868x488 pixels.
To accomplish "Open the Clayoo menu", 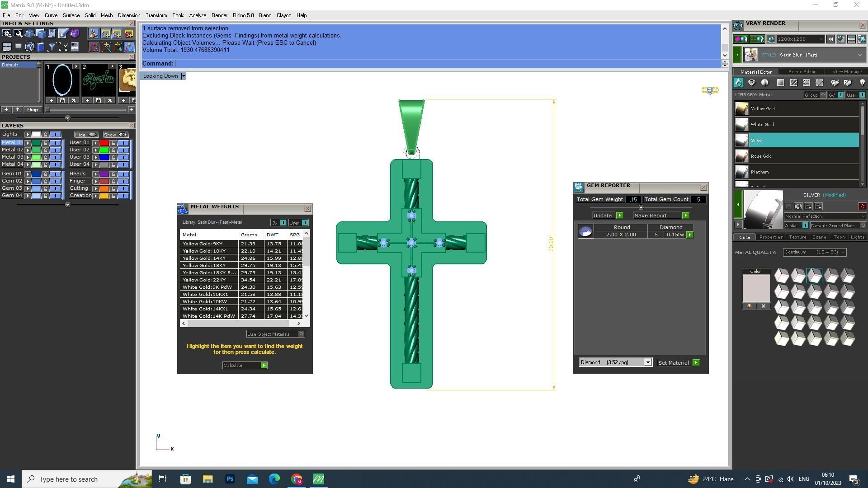I will pyautogui.click(x=284, y=15).
